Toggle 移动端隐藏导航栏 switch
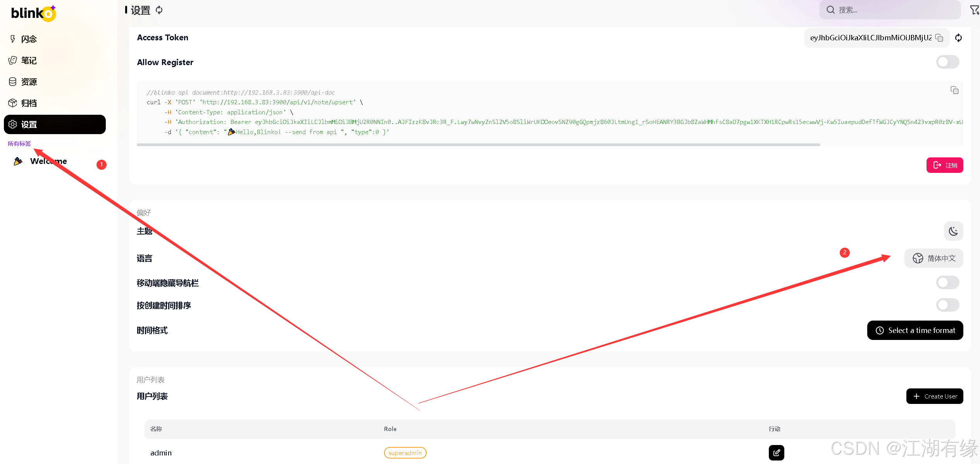 click(x=947, y=283)
